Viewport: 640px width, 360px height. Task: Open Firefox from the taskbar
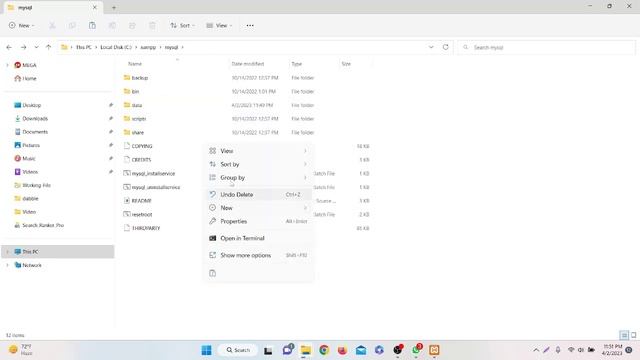pyautogui.click(x=342, y=350)
